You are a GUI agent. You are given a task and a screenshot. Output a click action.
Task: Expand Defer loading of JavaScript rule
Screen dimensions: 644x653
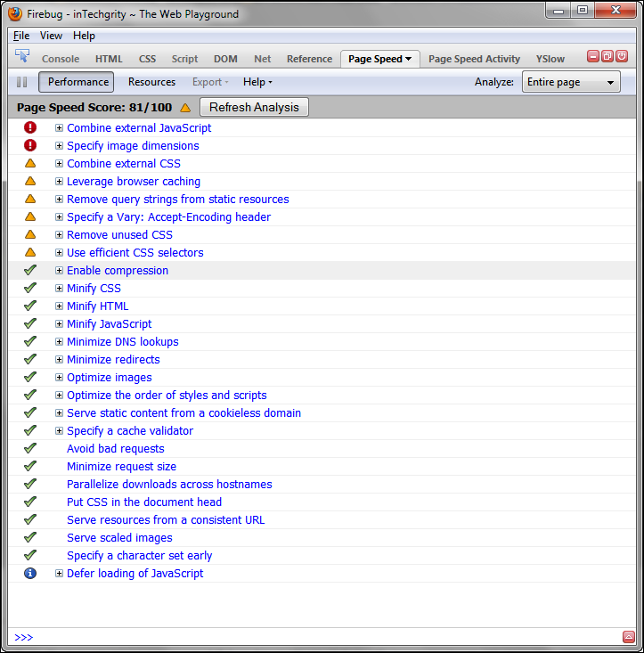point(59,574)
